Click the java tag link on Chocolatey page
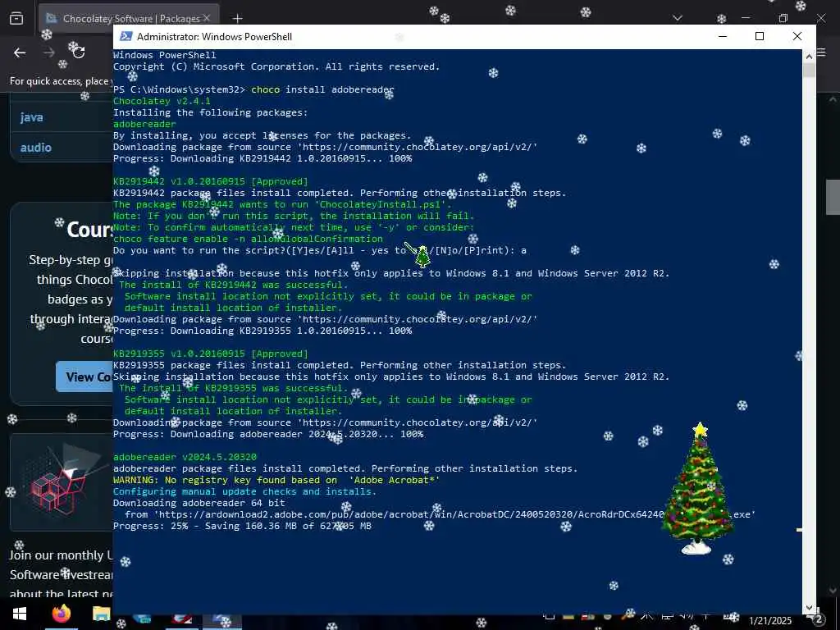The height and width of the screenshot is (630, 840). [32, 117]
